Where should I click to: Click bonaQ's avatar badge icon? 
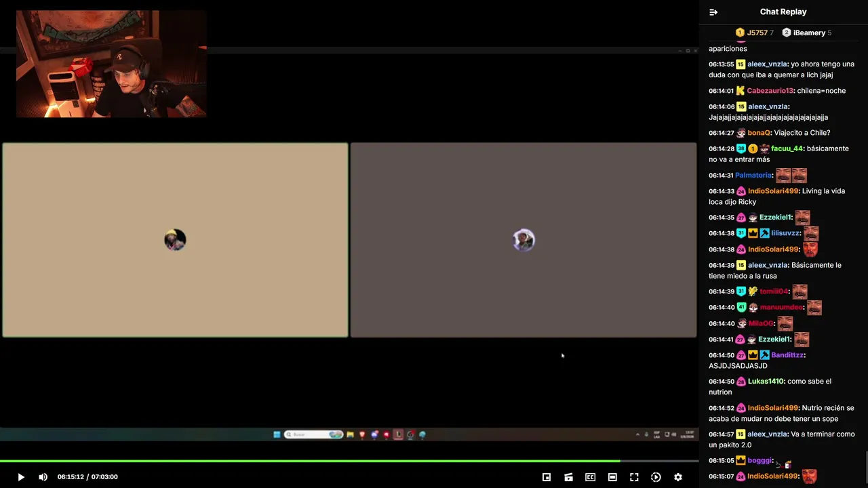point(741,133)
